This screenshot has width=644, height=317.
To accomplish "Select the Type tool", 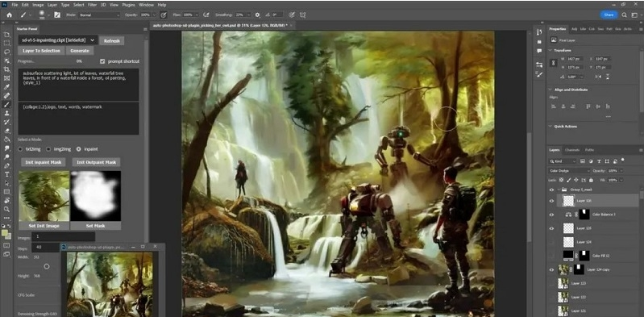I will pyautogui.click(x=7, y=174).
